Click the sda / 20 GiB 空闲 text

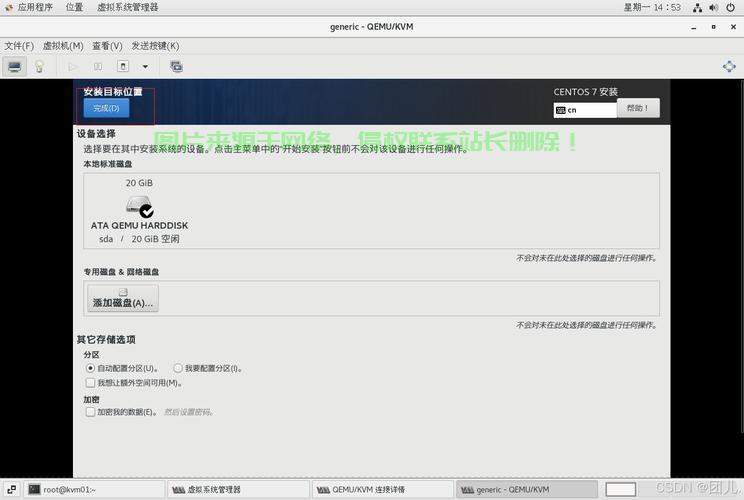pyautogui.click(x=139, y=239)
